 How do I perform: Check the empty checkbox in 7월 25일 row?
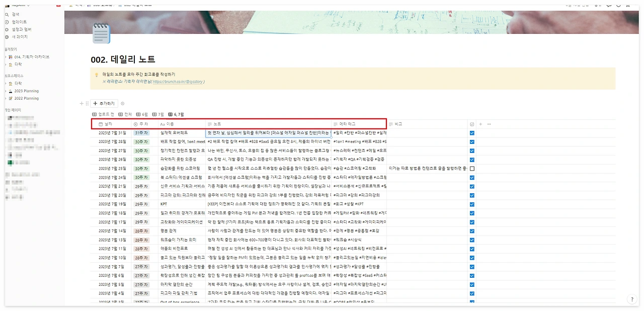(472, 169)
